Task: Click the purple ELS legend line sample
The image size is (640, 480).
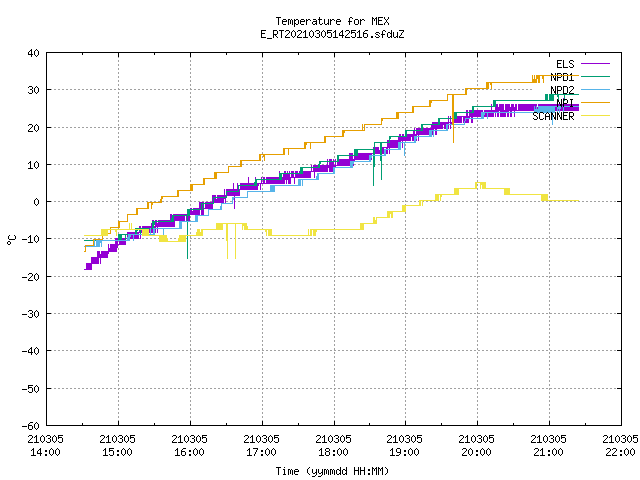Action: tap(595, 64)
